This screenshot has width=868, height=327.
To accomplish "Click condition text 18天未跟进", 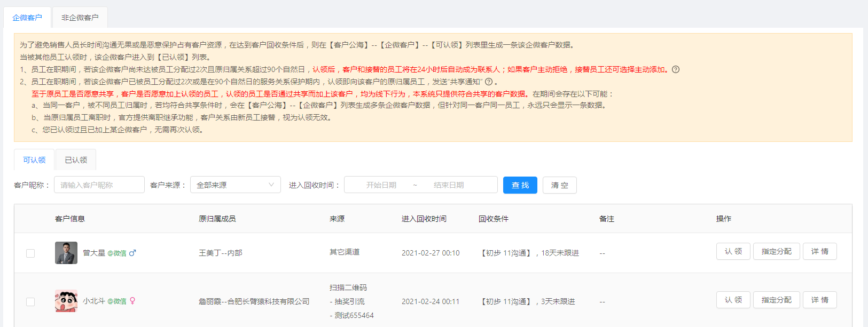I will click(x=560, y=253).
